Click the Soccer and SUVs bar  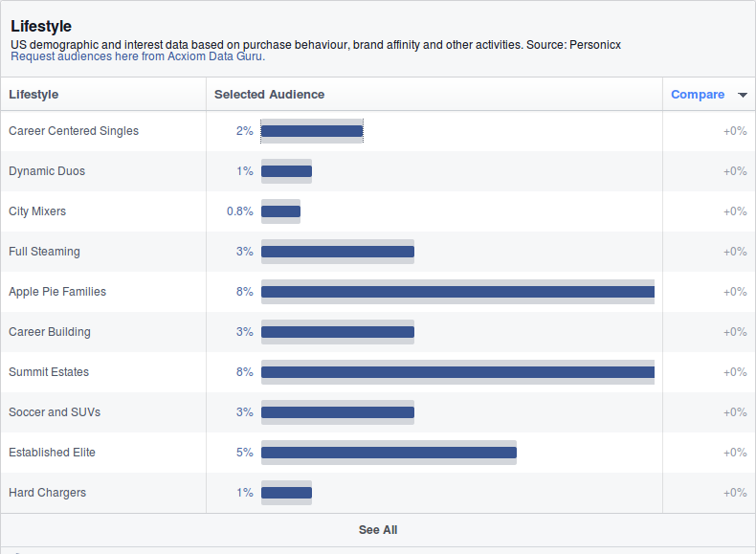(338, 412)
